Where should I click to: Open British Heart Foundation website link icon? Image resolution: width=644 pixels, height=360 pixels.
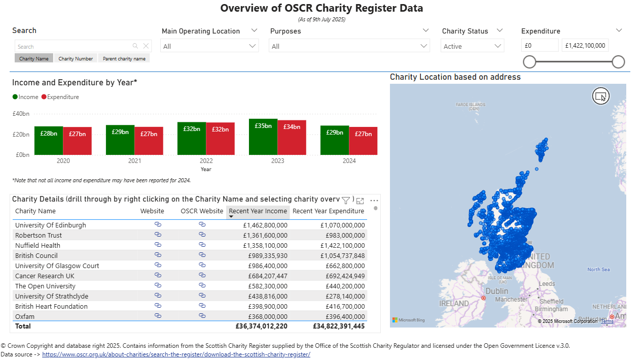[x=158, y=305]
